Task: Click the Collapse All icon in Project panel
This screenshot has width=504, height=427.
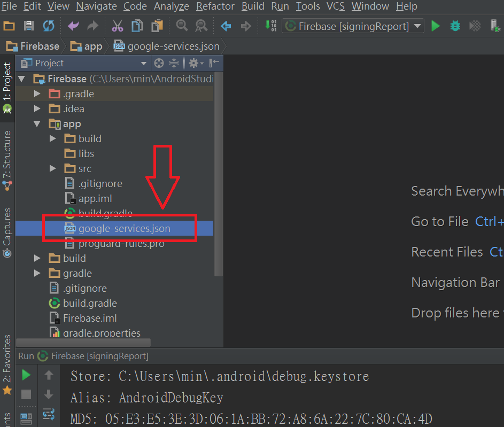Action: 174,63
